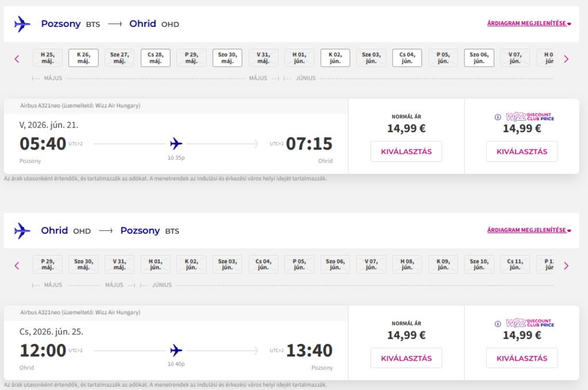
Task: Choose Cs 04, jún. in Pozsony–Ohrid dates
Action: pos(407,58)
